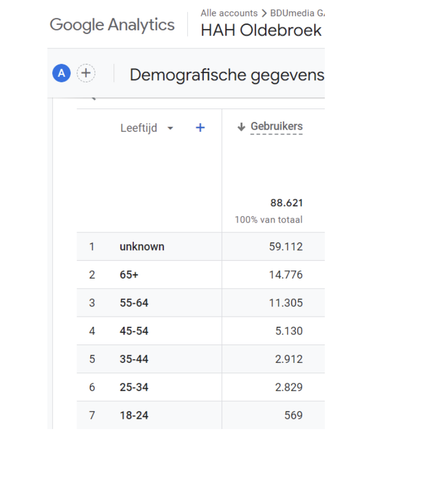Click row number 7 in the table

click(x=92, y=415)
